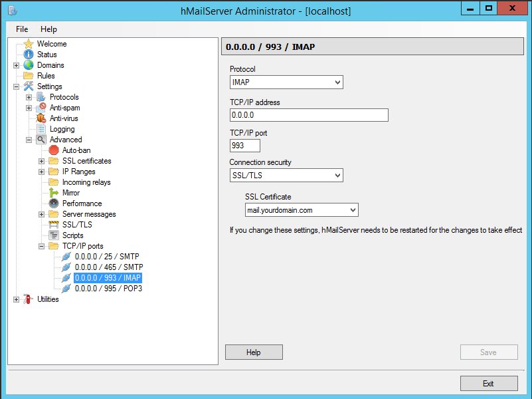Click the Rules folder icon
This screenshot has width=532, height=399.
pyautogui.click(x=29, y=75)
